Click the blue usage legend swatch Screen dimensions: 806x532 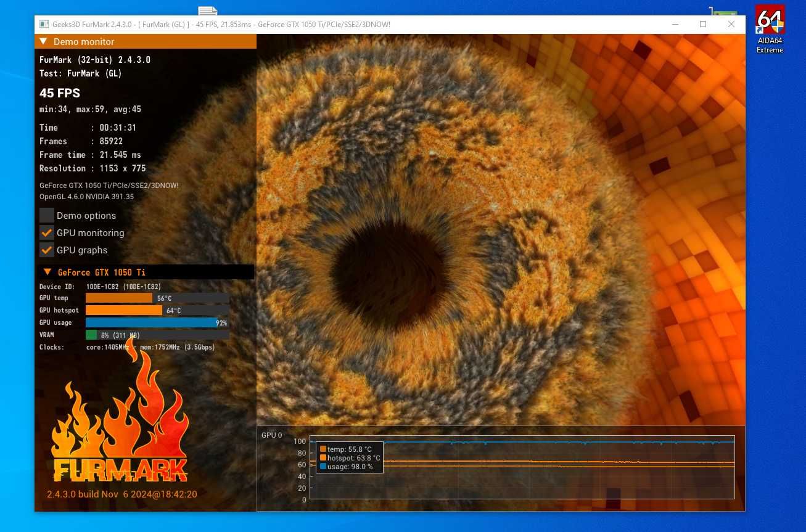(323, 467)
